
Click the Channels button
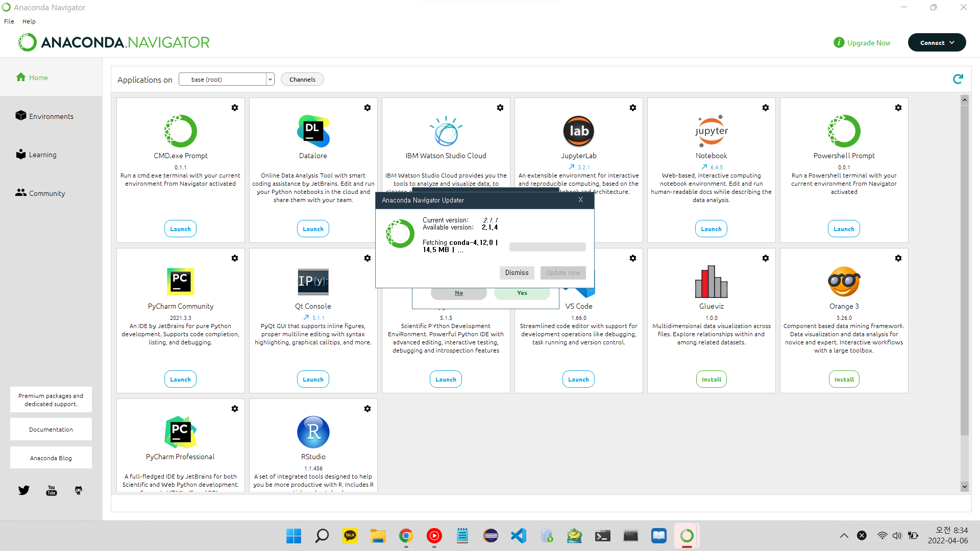click(x=302, y=79)
